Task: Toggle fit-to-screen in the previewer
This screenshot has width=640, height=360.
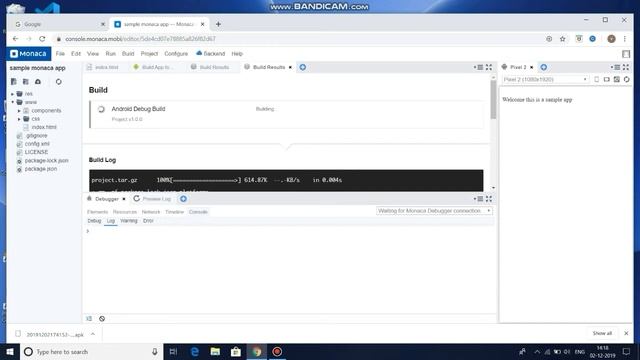Action: point(617,79)
